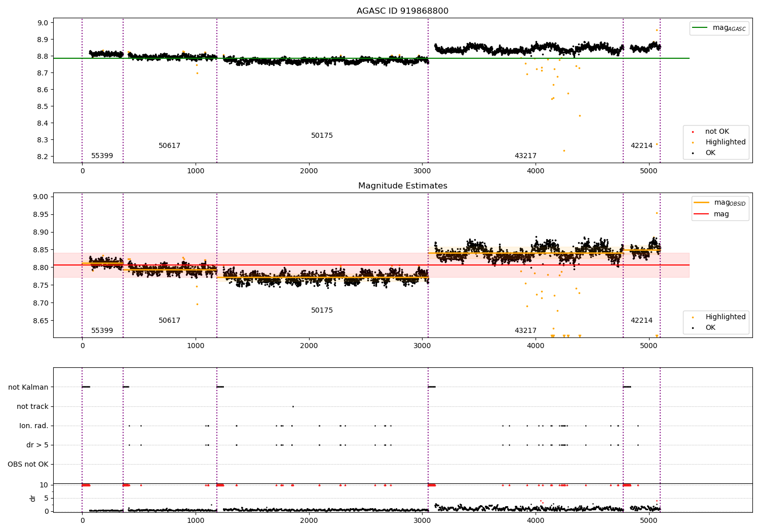
Task: Click the 'OK' legend label in middle plot
Action: click(x=710, y=328)
